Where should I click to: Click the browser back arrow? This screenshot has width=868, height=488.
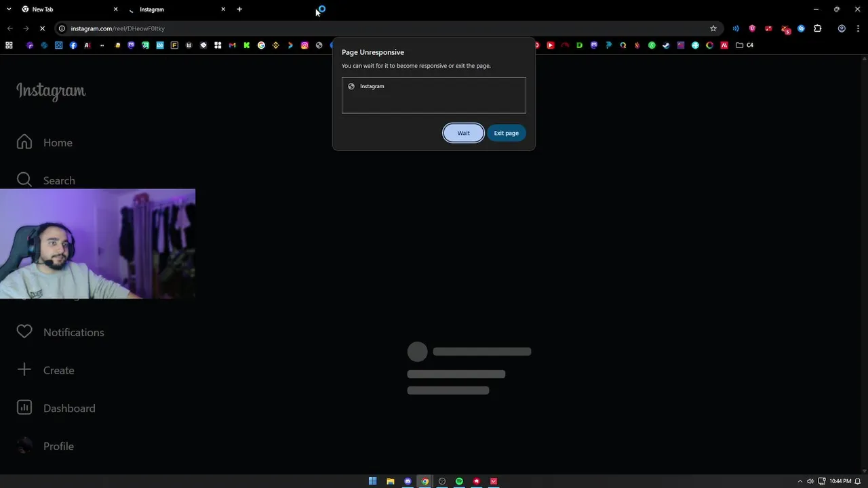[x=9, y=28]
